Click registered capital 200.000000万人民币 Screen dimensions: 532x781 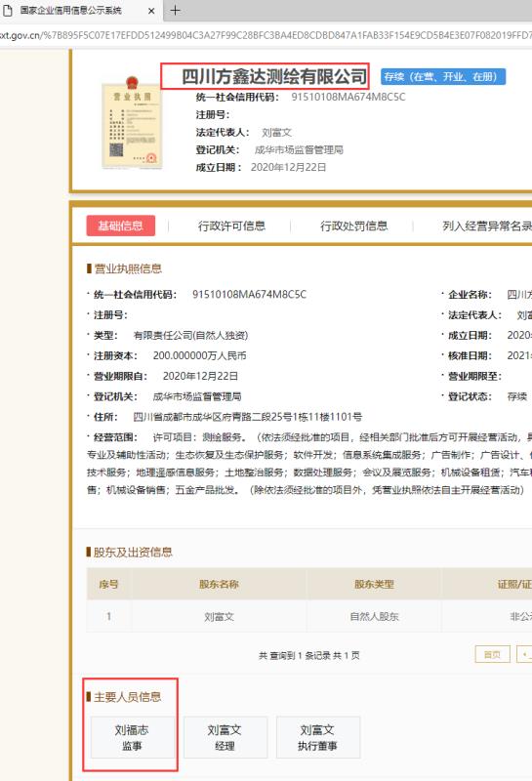199,355
